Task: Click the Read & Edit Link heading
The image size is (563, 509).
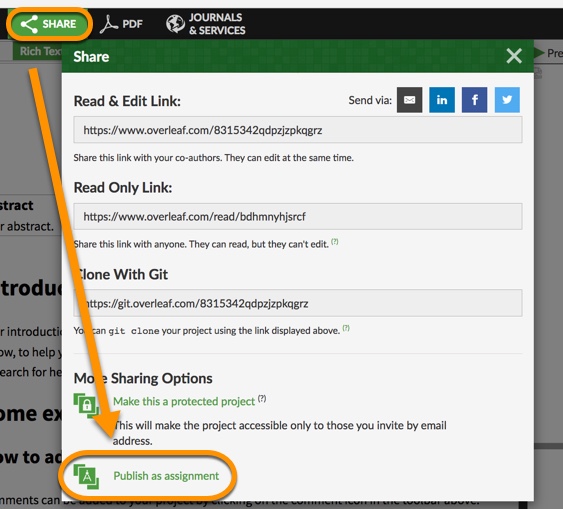Action: [127, 101]
